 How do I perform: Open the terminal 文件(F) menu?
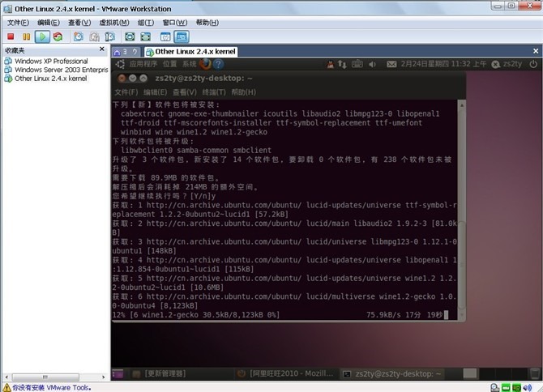pos(126,92)
